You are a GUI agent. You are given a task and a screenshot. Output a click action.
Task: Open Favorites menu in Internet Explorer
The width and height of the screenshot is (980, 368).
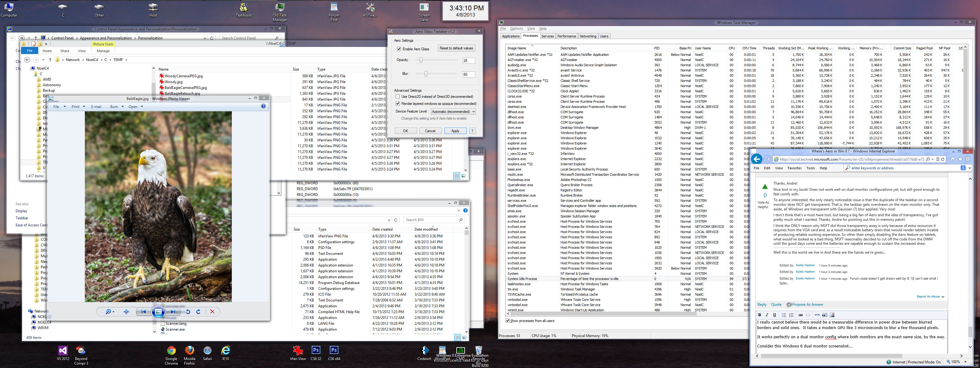click(794, 168)
